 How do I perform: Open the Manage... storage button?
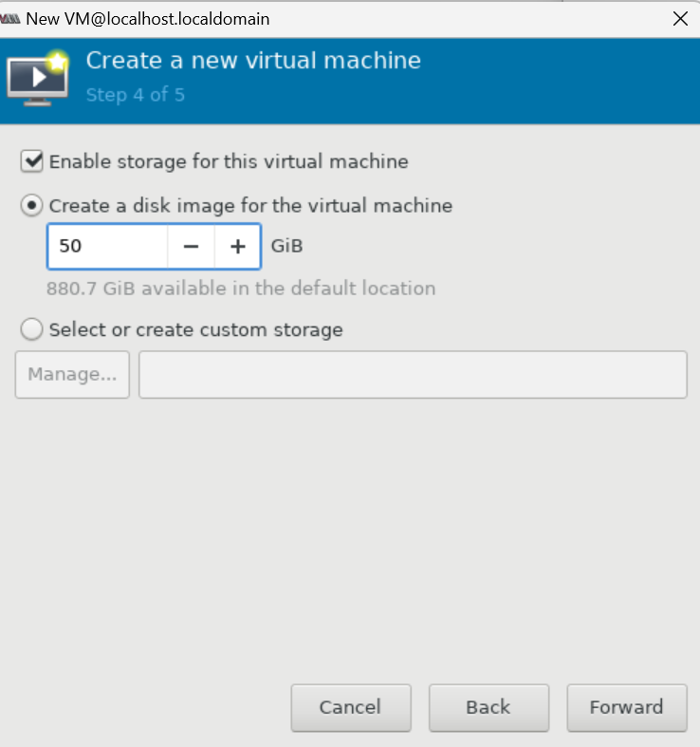72,375
